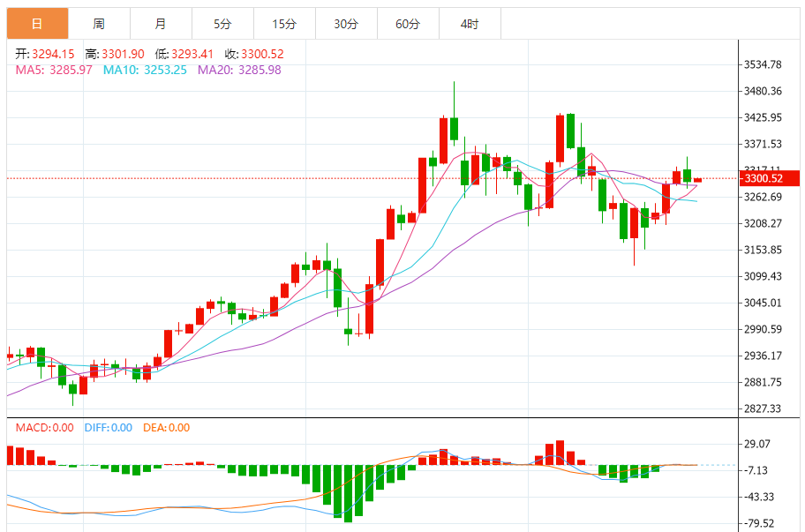Click the red current price tag 3300.52
Viewport: 805px width, 532px height.
[x=769, y=178]
